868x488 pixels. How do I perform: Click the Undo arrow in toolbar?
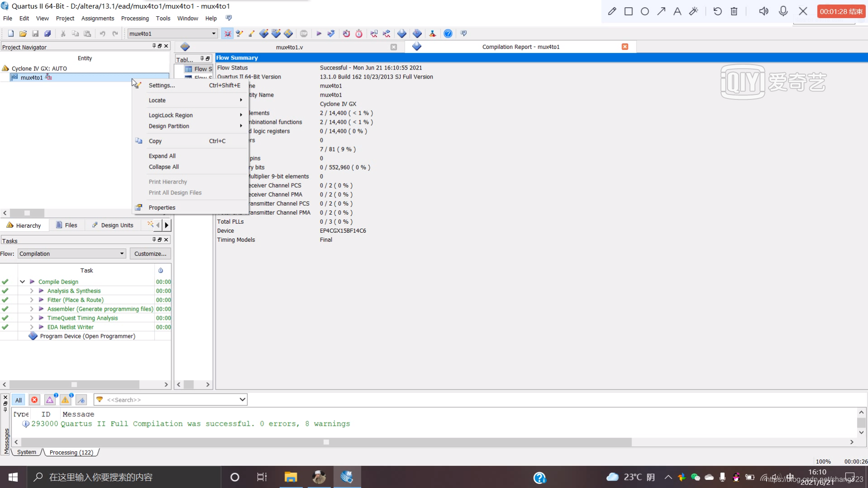point(103,33)
